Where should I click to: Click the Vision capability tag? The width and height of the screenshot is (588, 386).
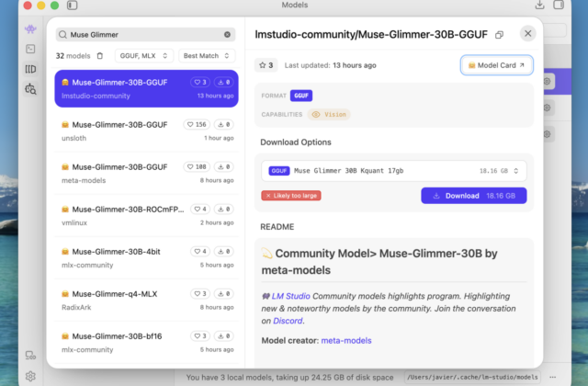click(x=329, y=114)
